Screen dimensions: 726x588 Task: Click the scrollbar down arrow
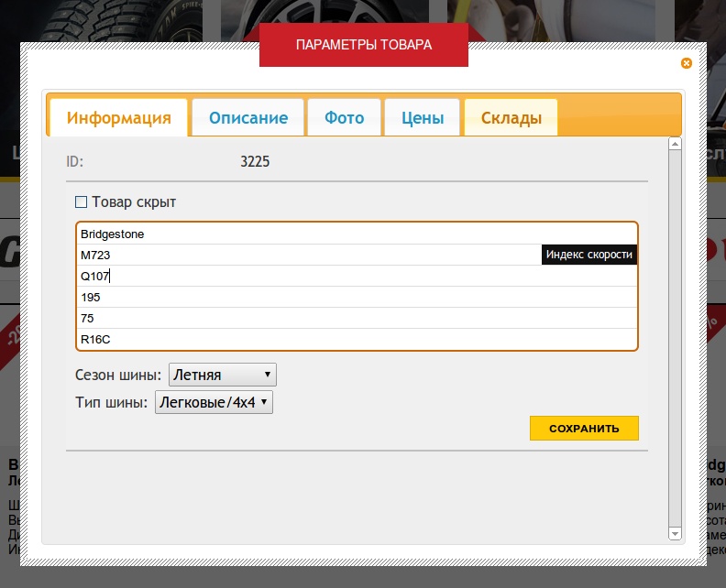[676, 533]
